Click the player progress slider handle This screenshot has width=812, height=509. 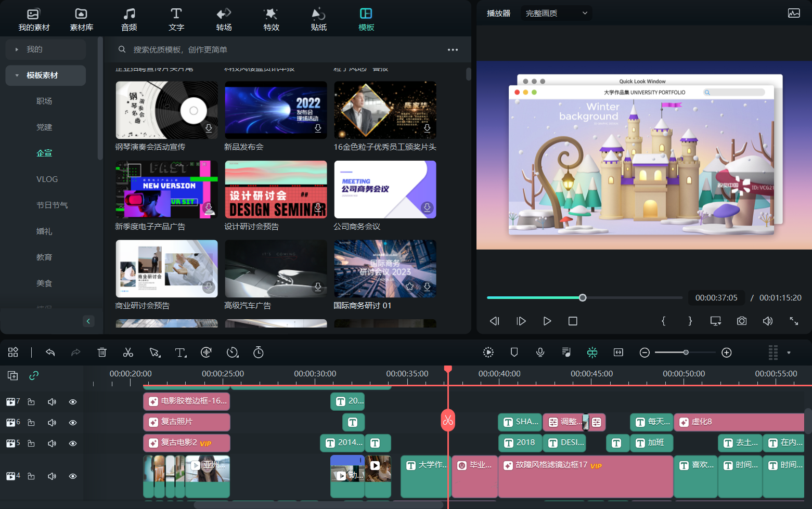583,297
